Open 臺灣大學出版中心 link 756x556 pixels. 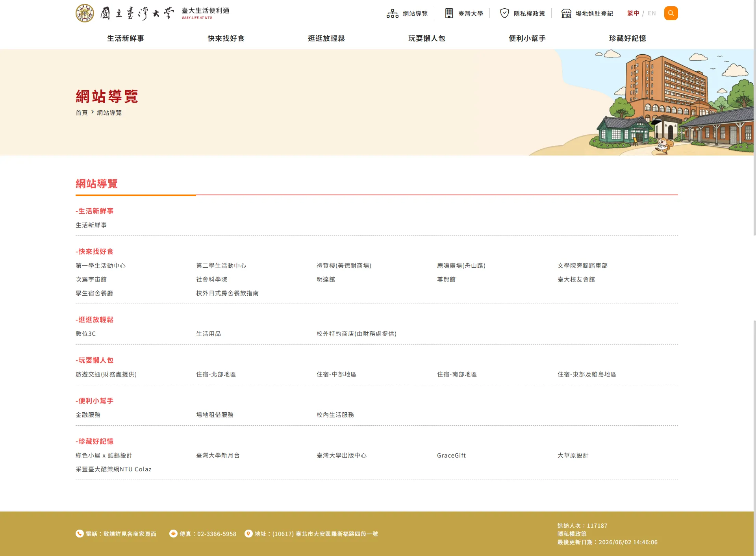tap(342, 456)
